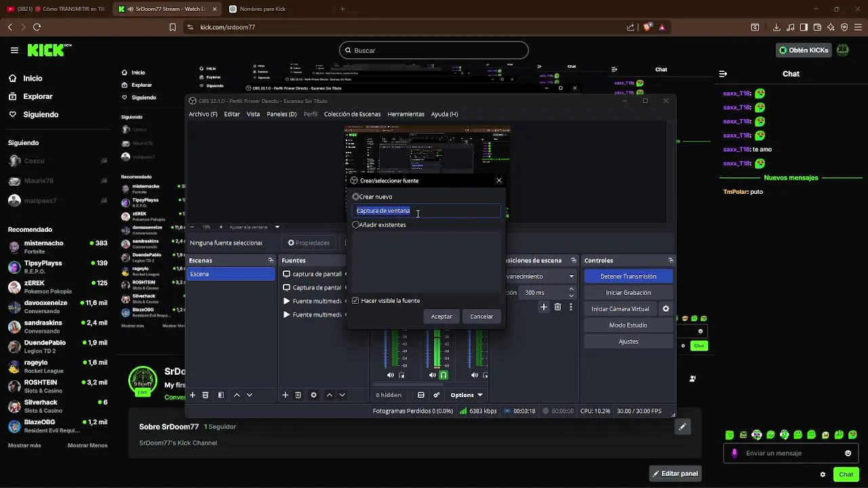This screenshot has width=868, height=488.
Task: Open scene filters icon in the Escenas toolbar
Action: (220, 395)
